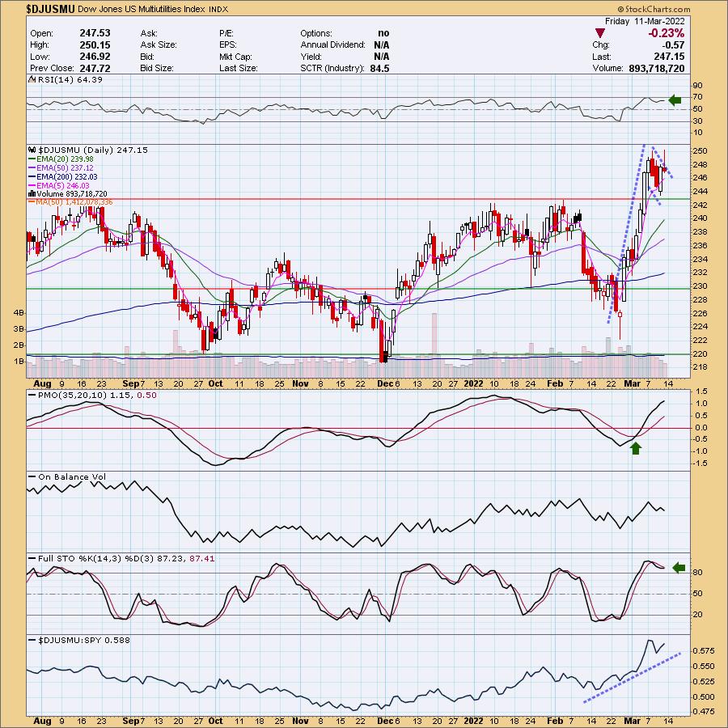Click the 90 level on RSI axis
This screenshot has height=728, width=728.
(697, 86)
